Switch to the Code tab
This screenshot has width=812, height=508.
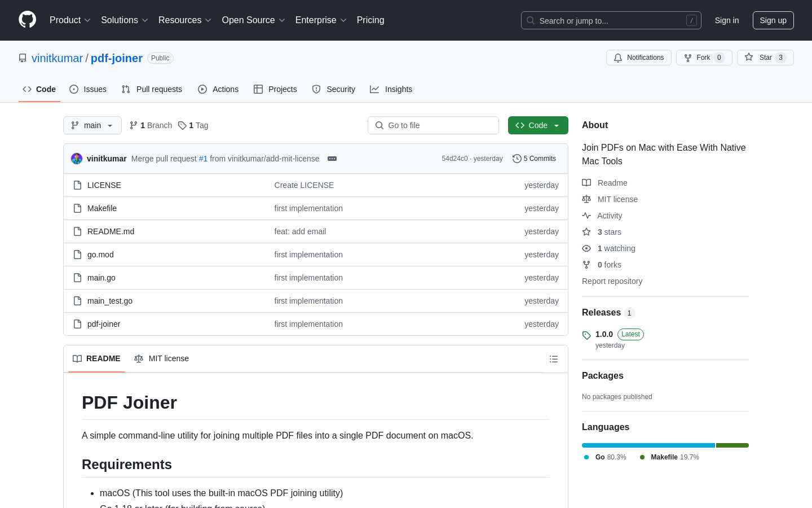(39, 89)
